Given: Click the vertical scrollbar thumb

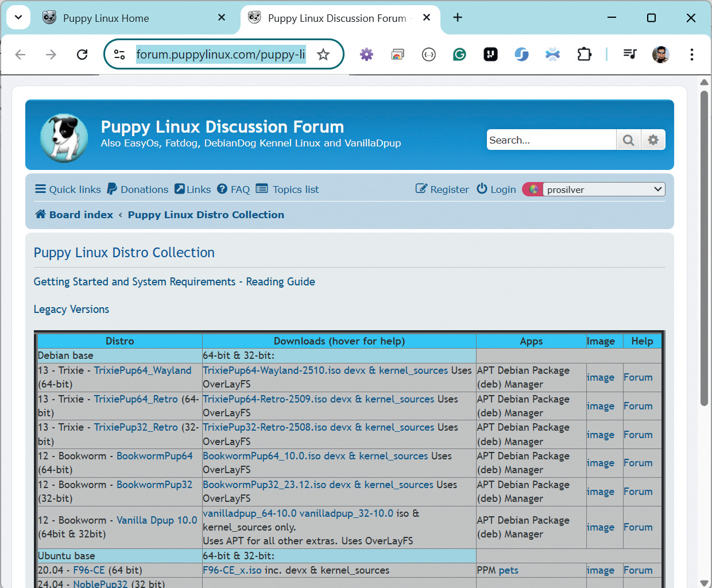Looking at the screenshot, I should tap(704, 248).
